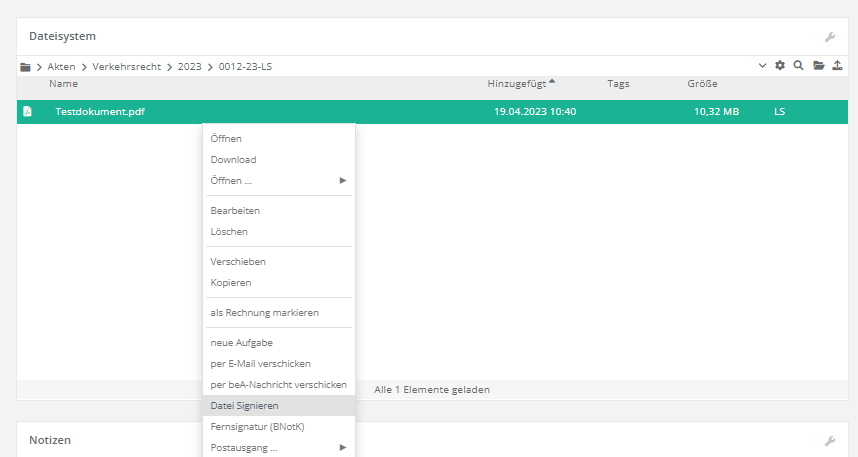This screenshot has width=858, height=457.
Task: Click the Dateisystem panel wrench icon
Action: (829, 37)
